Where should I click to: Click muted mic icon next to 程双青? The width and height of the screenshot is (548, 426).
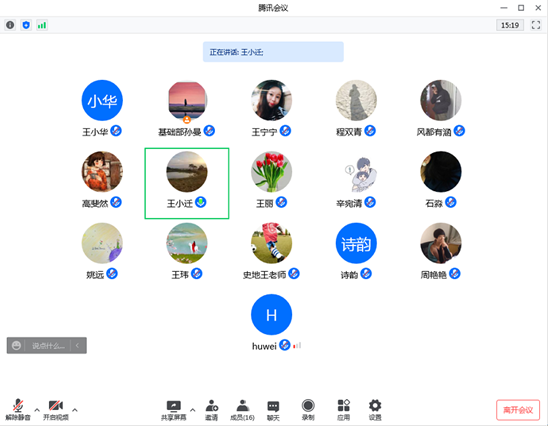[370, 131]
